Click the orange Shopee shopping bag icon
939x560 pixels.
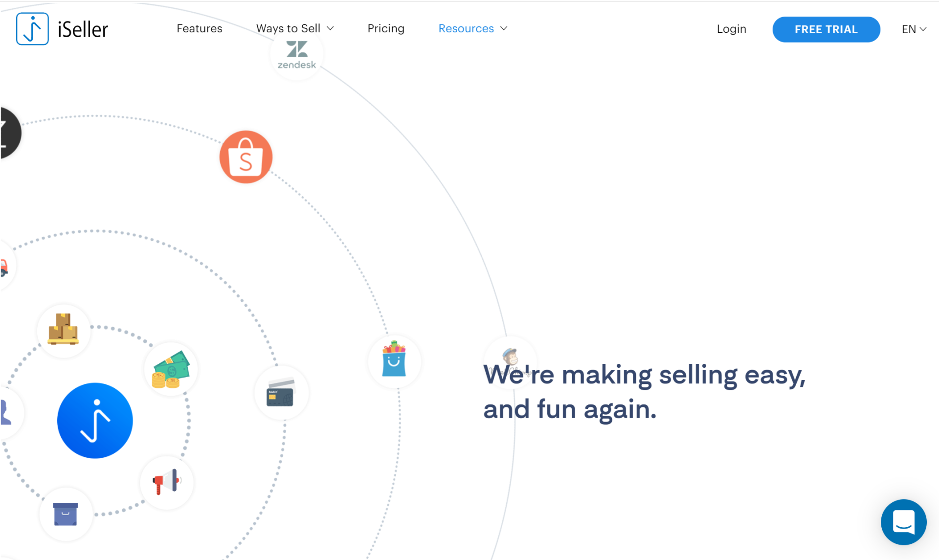(246, 157)
